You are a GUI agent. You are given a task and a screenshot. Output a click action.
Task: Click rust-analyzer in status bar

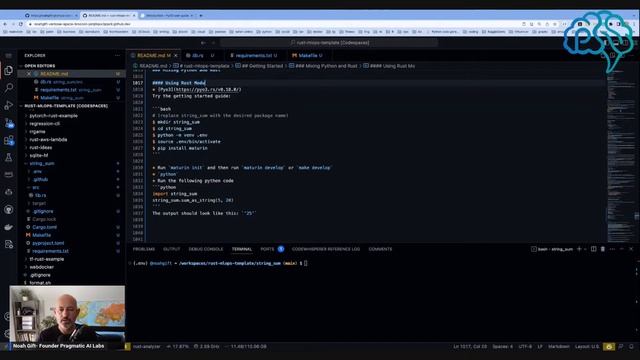click(147, 347)
